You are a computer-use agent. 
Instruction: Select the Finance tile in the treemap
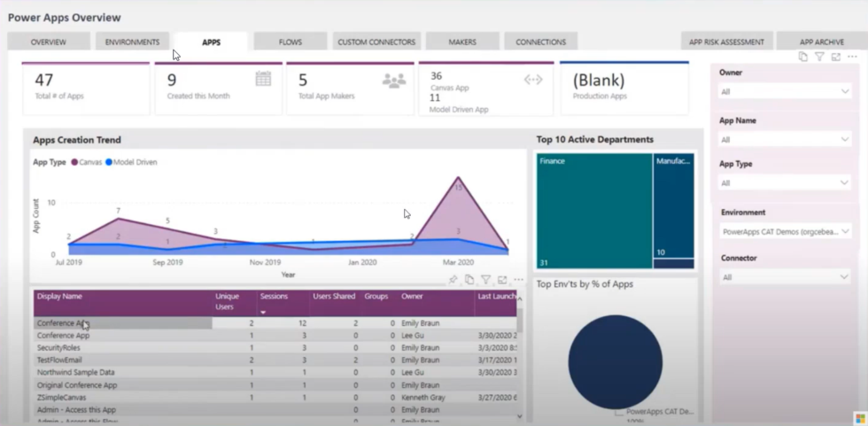(593, 211)
